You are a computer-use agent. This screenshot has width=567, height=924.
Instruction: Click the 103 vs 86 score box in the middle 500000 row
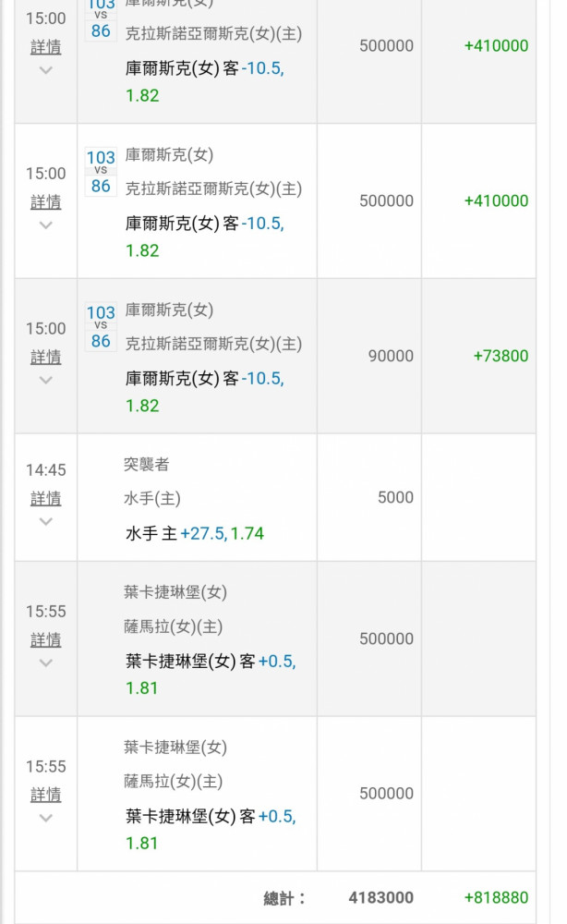[101, 172]
